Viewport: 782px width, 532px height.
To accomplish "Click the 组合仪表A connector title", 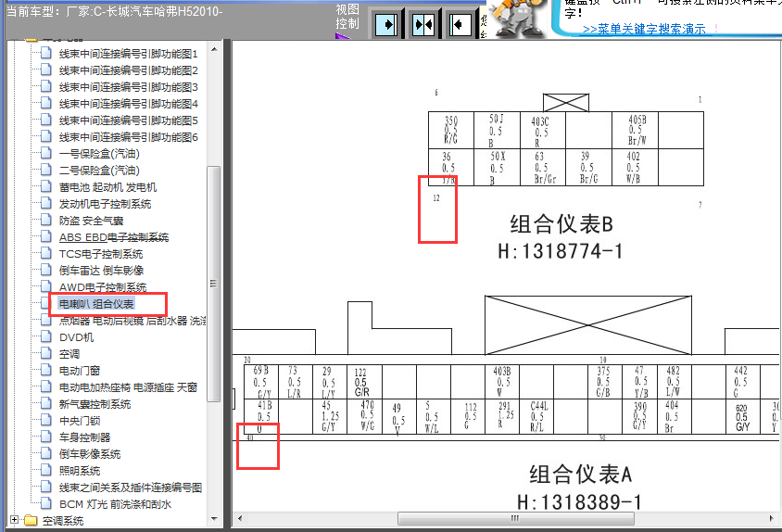I will 581,475.
